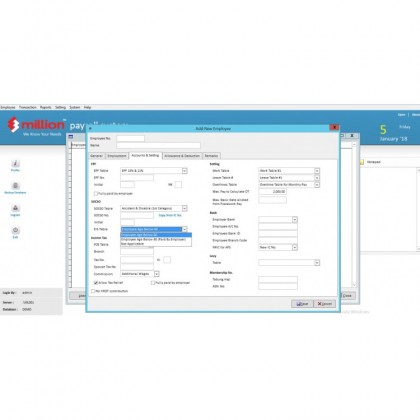This screenshot has height=420, width=420.
Task: Click the Employee No. input field
Action: coord(131,138)
